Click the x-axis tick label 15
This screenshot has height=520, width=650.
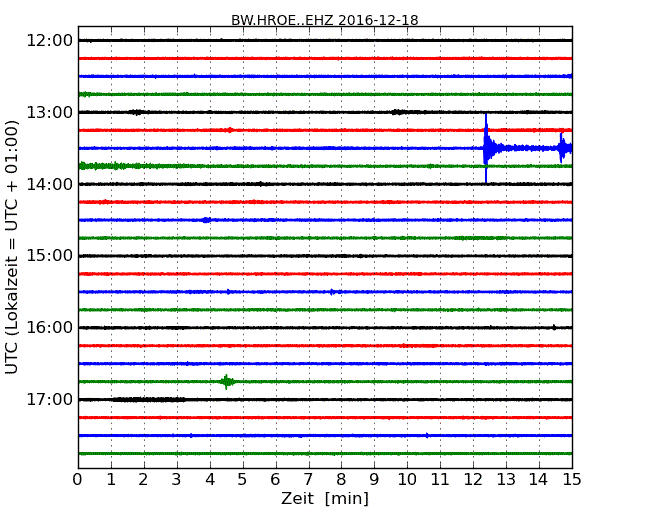572,480
